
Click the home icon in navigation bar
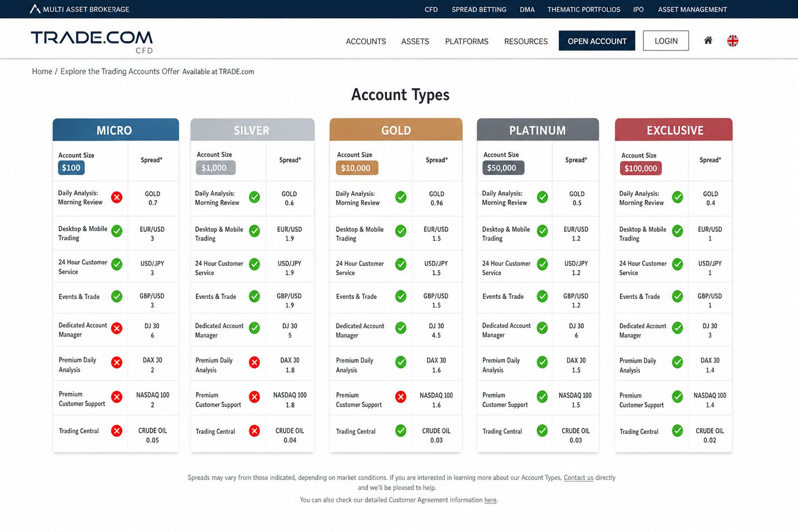(x=708, y=41)
